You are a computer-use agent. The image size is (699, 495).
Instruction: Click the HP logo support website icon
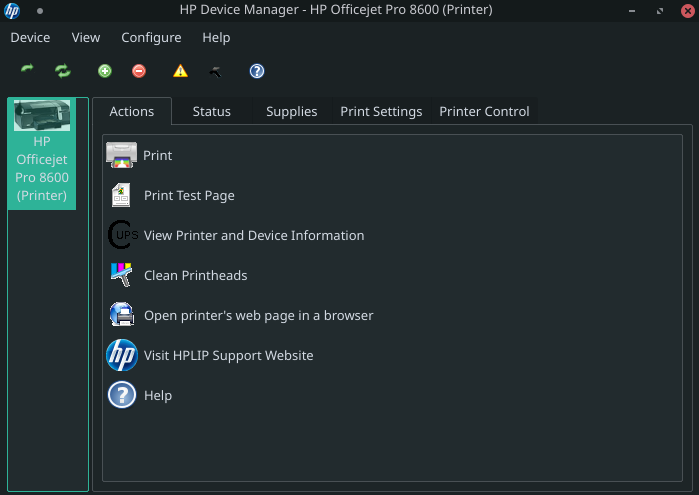(122, 355)
